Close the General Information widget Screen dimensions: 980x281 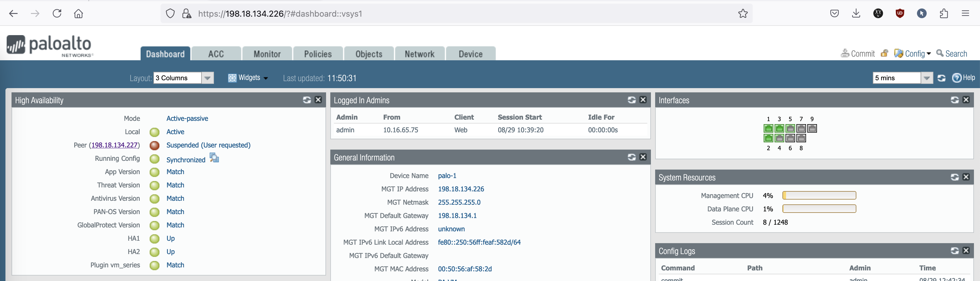643,157
